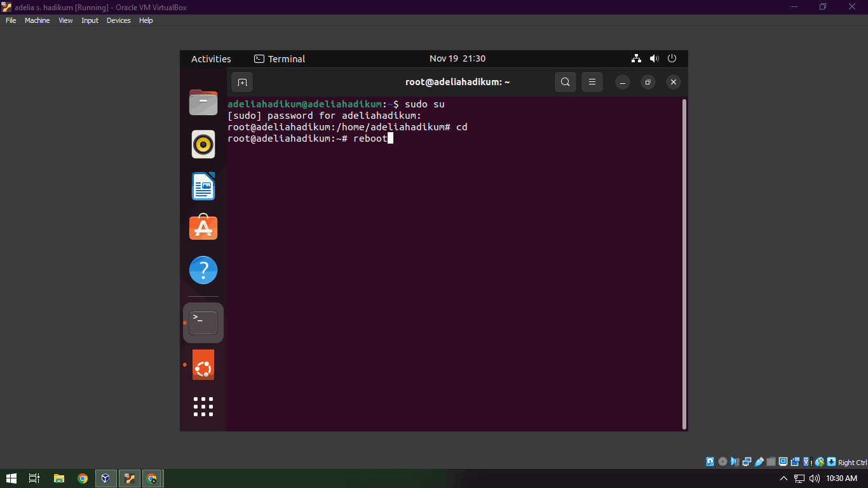
Task: Open LibreOffice Writer from the dock
Action: point(203,186)
